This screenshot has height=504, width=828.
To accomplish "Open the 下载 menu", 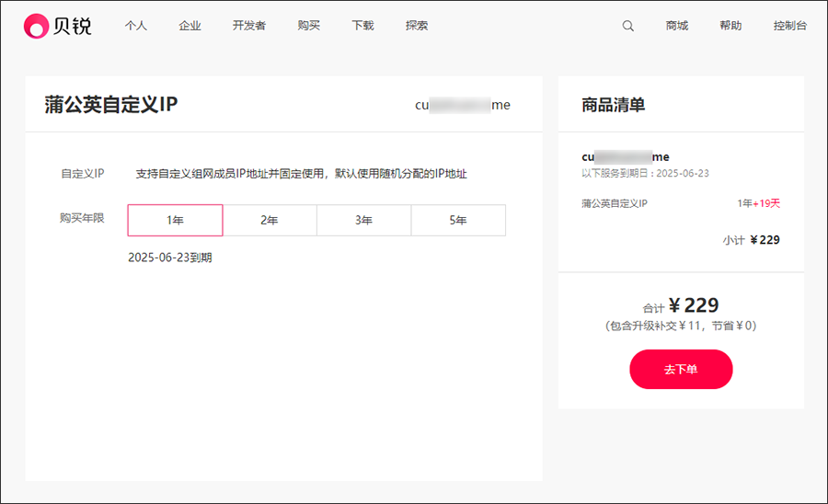I will (362, 26).
